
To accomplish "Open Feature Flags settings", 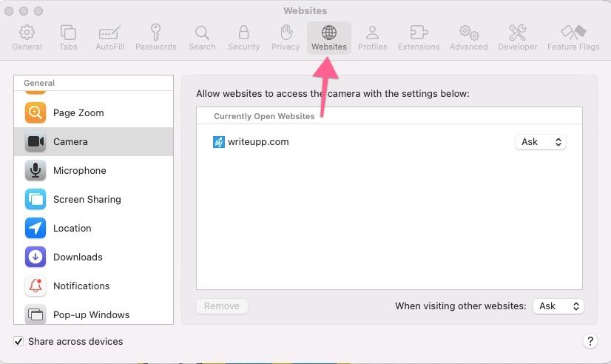I will tap(573, 38).
